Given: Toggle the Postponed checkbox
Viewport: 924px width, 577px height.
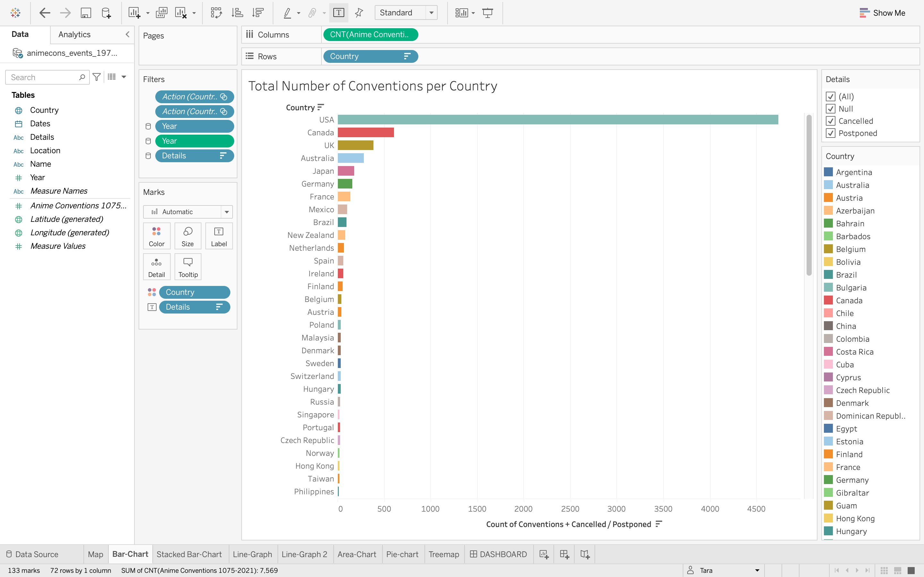Looking at the screenshot, I should (x=830, y=133).
